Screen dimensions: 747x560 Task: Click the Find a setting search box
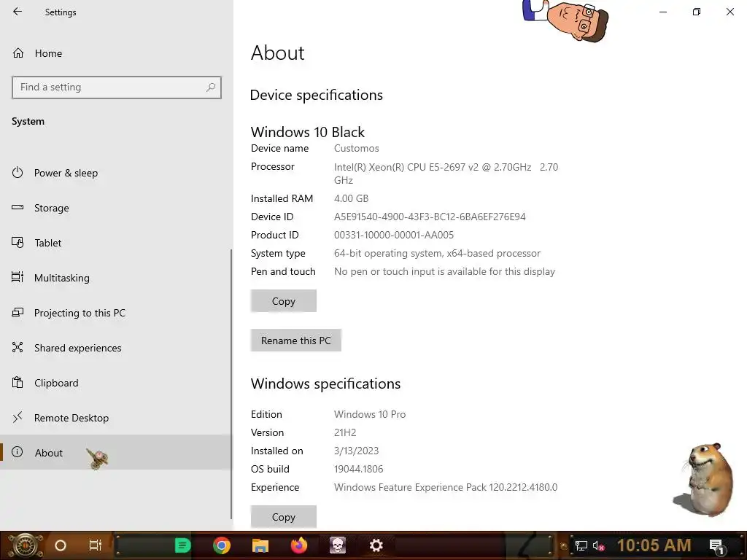[x=117, y=87]
